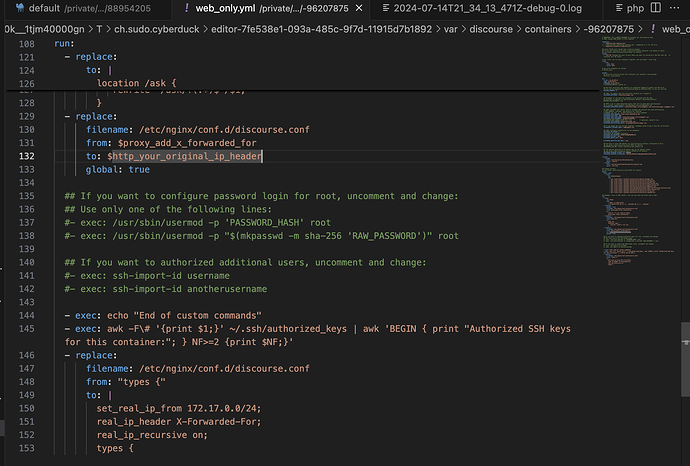Click 'ssh-import-id anotherusername' line

(x=165, y=289)
